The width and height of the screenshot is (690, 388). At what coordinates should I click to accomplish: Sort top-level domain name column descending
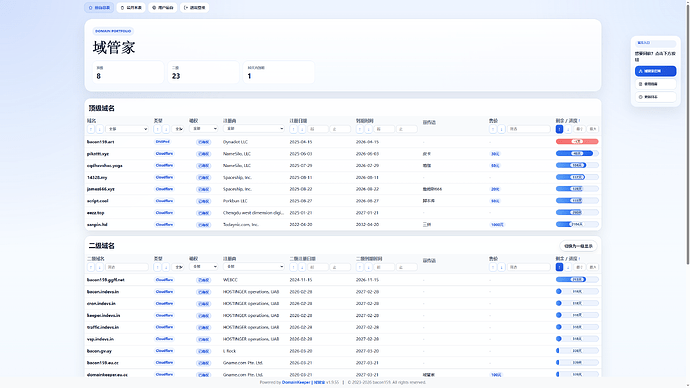click(x=99, y=129)
